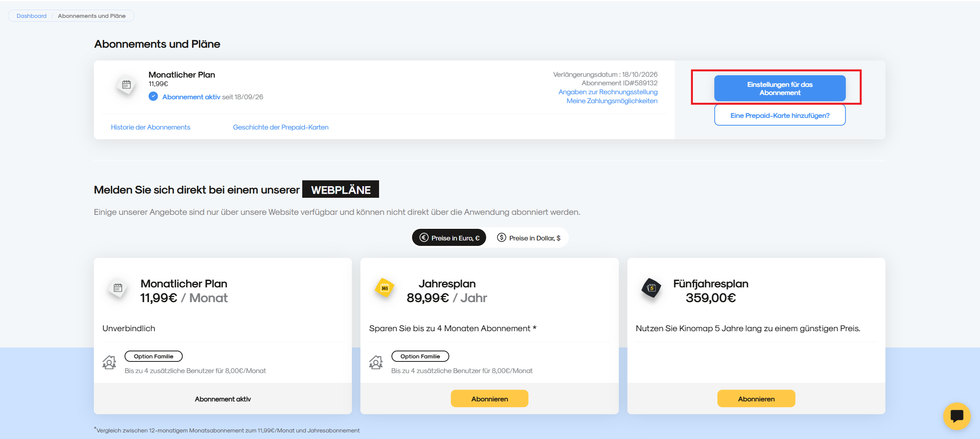
Task: Open Einstellungen für das Abonnement
Action: (x=780, y=88)
